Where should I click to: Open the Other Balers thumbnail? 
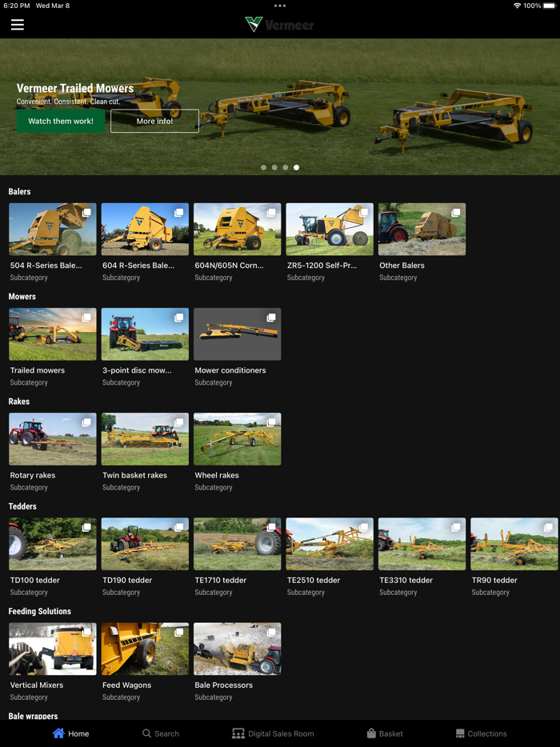click(x=422, y=230)
